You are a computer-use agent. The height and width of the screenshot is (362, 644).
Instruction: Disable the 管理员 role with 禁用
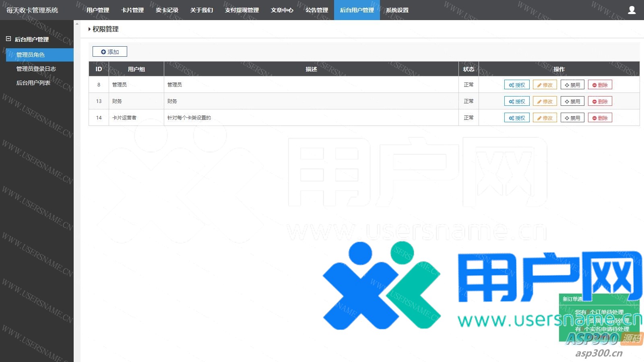pos(572,85)
